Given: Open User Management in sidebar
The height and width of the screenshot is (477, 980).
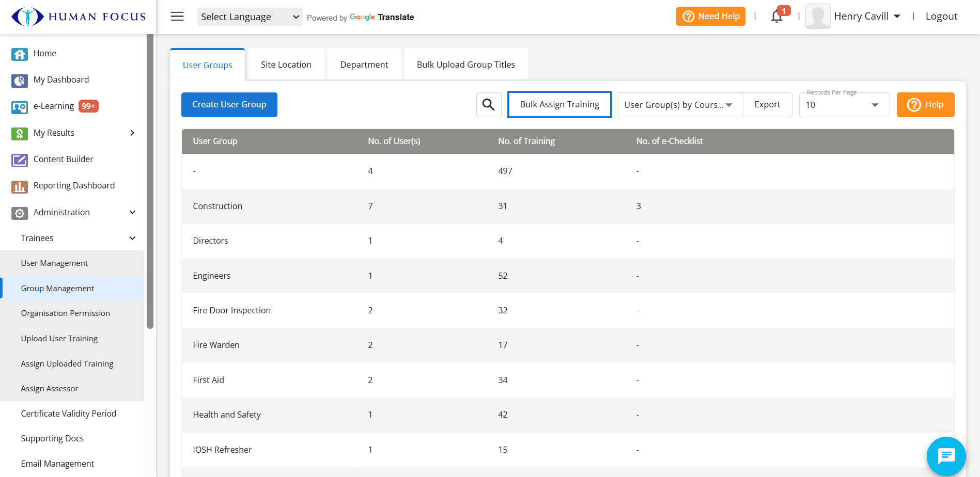Looking at the screenshot, I should pyautogui.click(x=54, y=263).
